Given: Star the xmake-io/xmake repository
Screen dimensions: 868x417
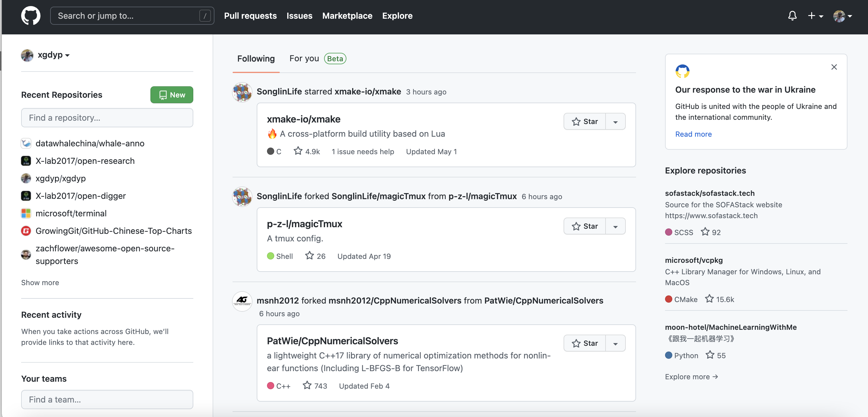Looking at the screenshot, I should [585, 122].
